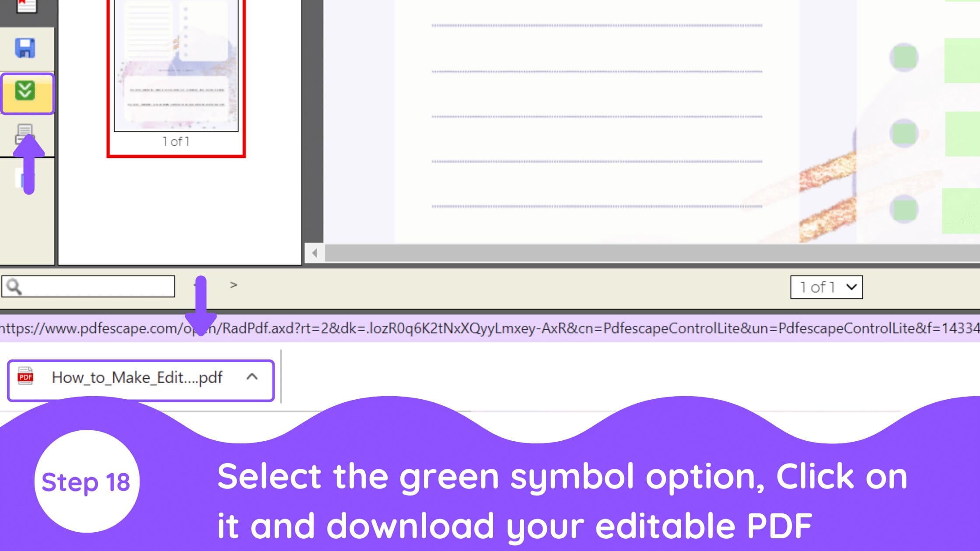Open downloaded How_to_Make_Edit....pdf file
This screenshot has width=980, height=551.
(141, 380)
